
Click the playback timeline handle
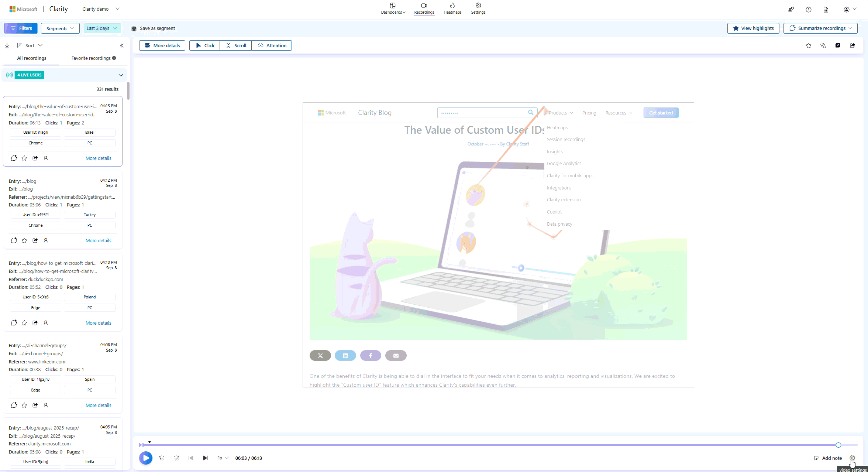[x=838, y=445]
